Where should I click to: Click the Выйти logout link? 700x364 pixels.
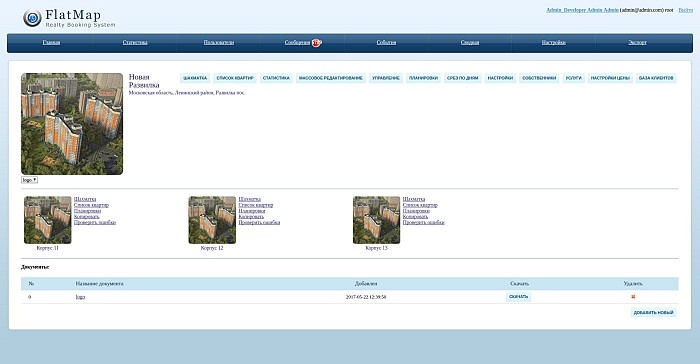(x=686, y=10)
